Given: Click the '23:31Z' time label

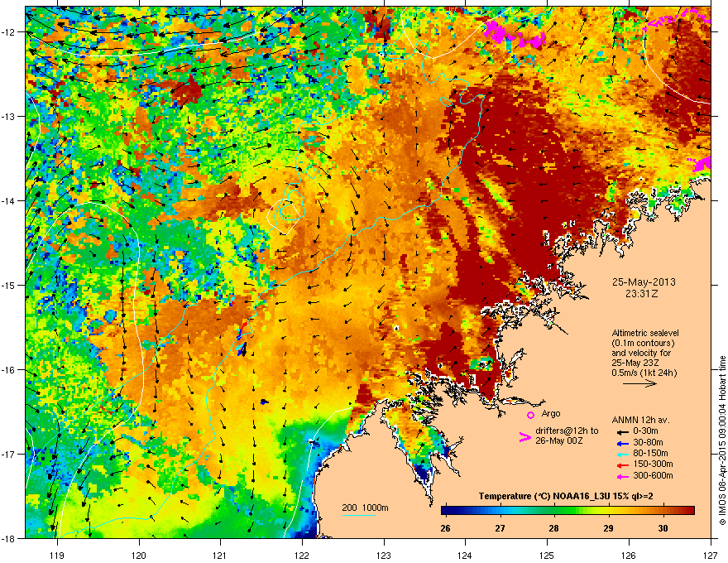Looking at the screenshot, I should click(x=642, y=294).
